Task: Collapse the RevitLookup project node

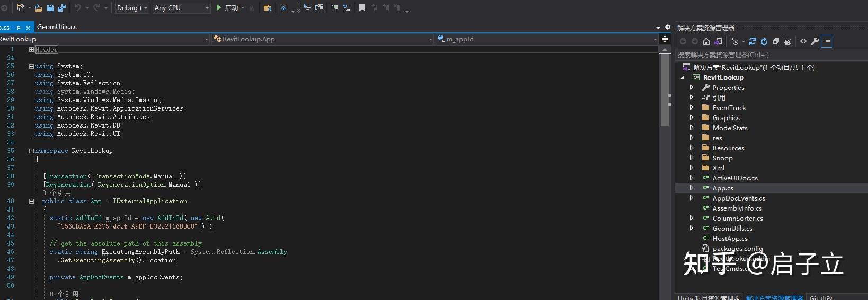Action: (683, 77)
